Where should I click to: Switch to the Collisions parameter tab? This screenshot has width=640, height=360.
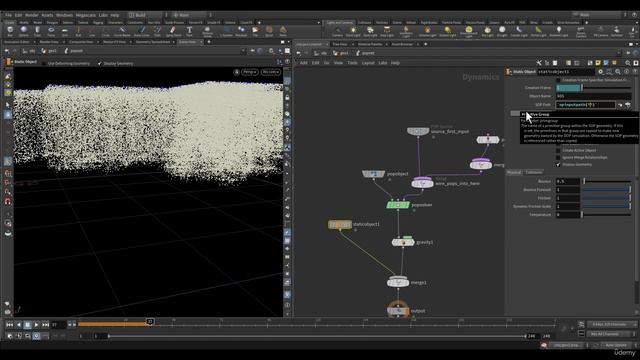click(533, 172)
